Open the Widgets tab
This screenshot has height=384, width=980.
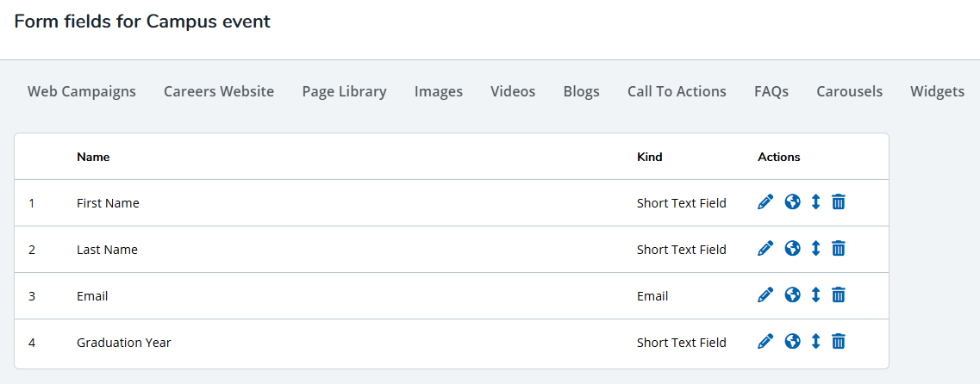pyautogui.click(x=938, y=92)
